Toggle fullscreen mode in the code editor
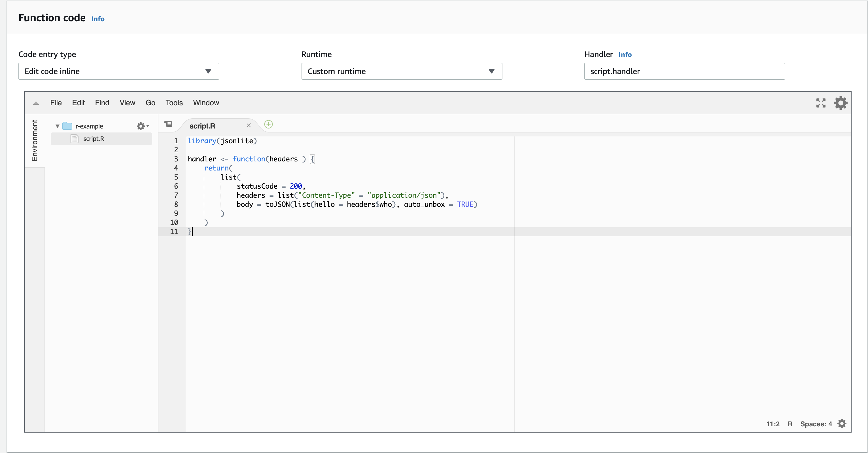868x453 pixels. click(x=821, y=103)
